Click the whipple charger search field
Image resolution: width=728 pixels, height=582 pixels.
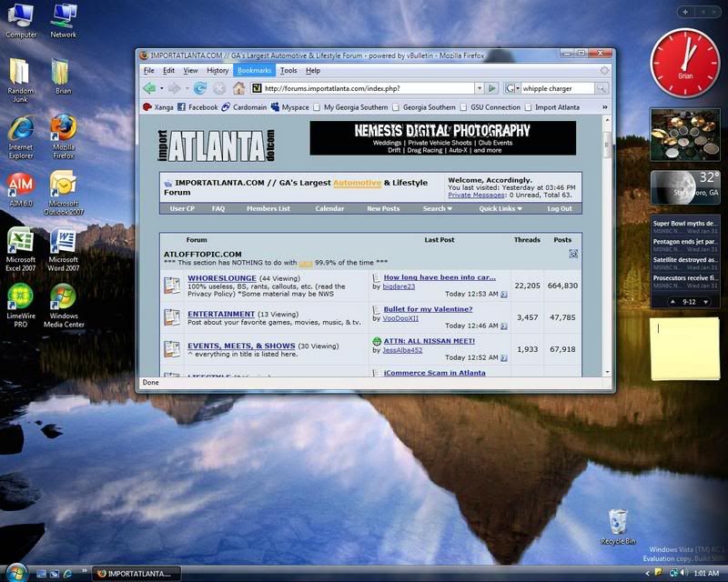pos(557,88)
